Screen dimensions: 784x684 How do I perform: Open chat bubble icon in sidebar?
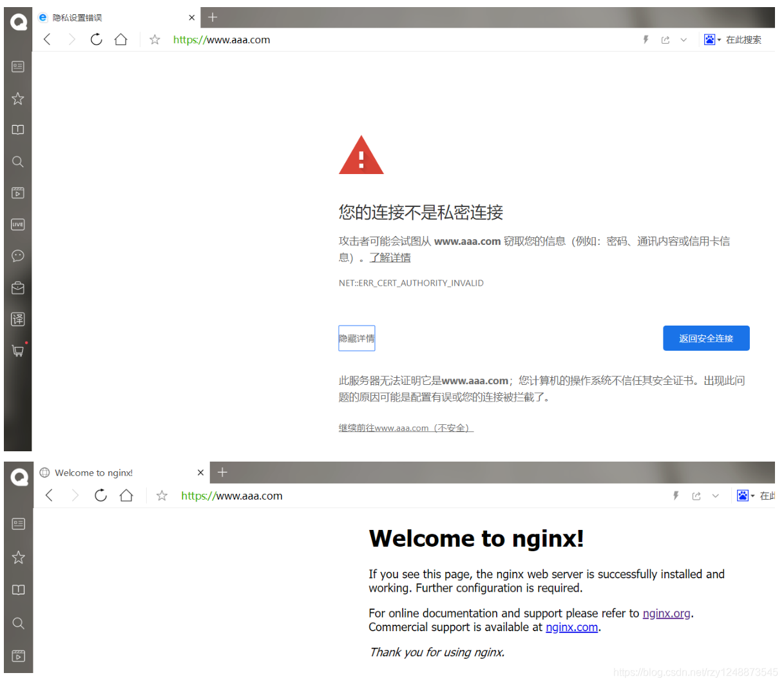pyautogui.click(x=18, y=256)
